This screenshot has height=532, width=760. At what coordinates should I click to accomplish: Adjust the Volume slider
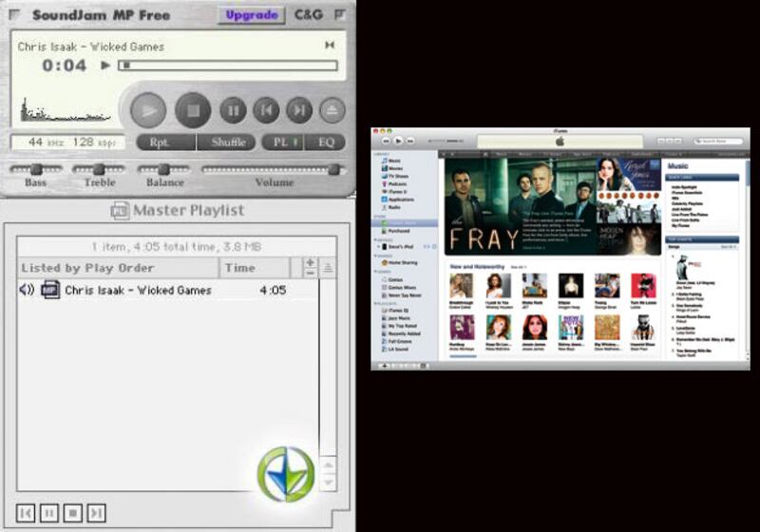pos(274,169)
